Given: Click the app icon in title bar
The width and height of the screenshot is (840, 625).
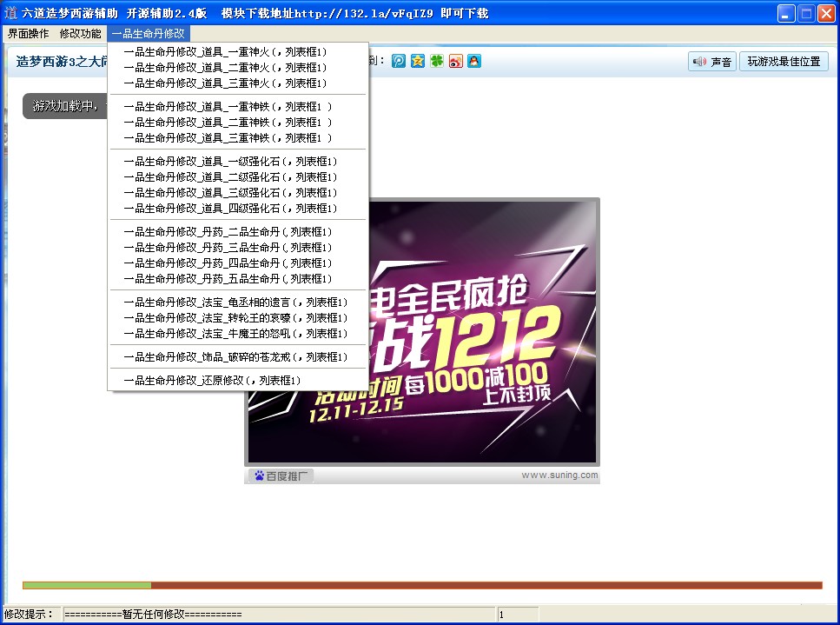Looking at the screenshot, I should tap(10, 13).
